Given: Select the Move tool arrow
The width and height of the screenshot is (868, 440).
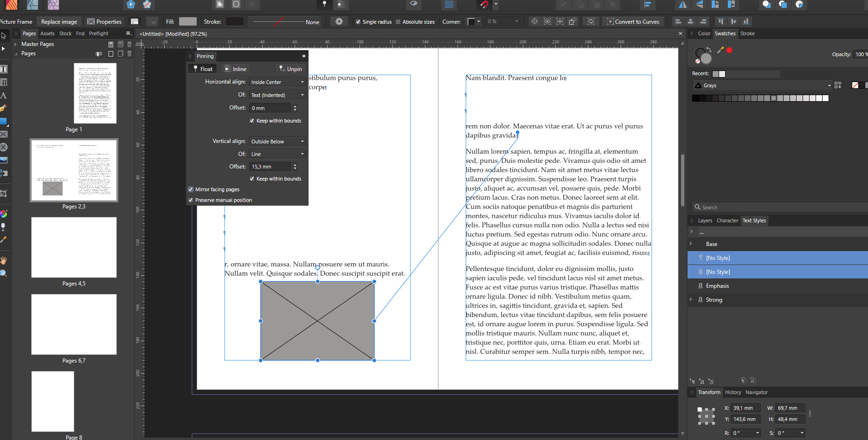Looking at the screenshot, I should [x=3, y=36].
